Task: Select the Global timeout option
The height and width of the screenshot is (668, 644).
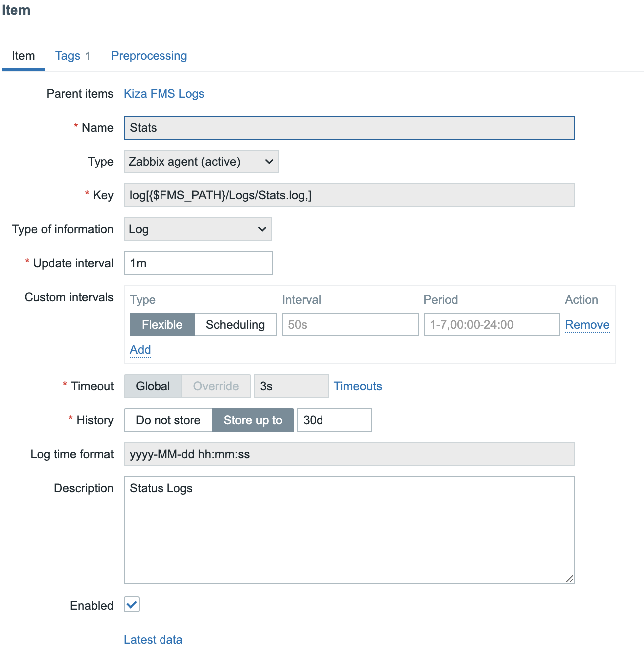Action: click(153, 386)
